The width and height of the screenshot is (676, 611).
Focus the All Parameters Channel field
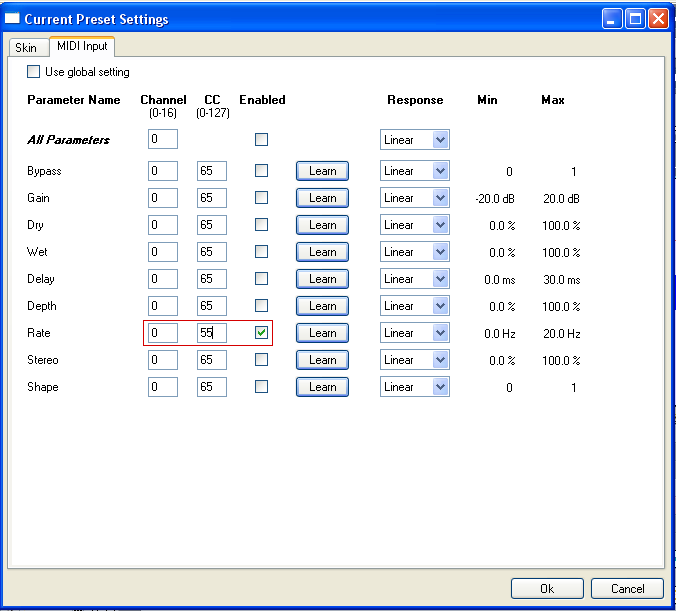click(x=163, y=139)
